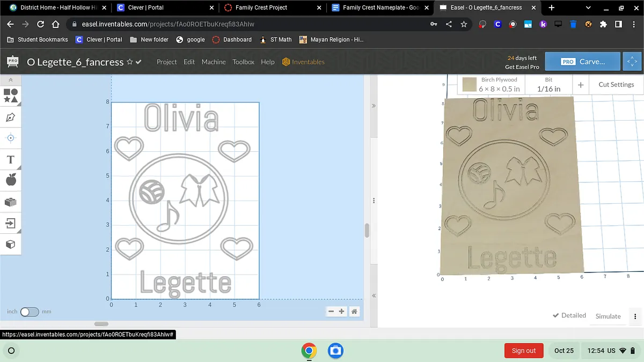Click the birch plywood color swatch
The image size is (644, 362).
pyautogui.click(x=470, y=84)
